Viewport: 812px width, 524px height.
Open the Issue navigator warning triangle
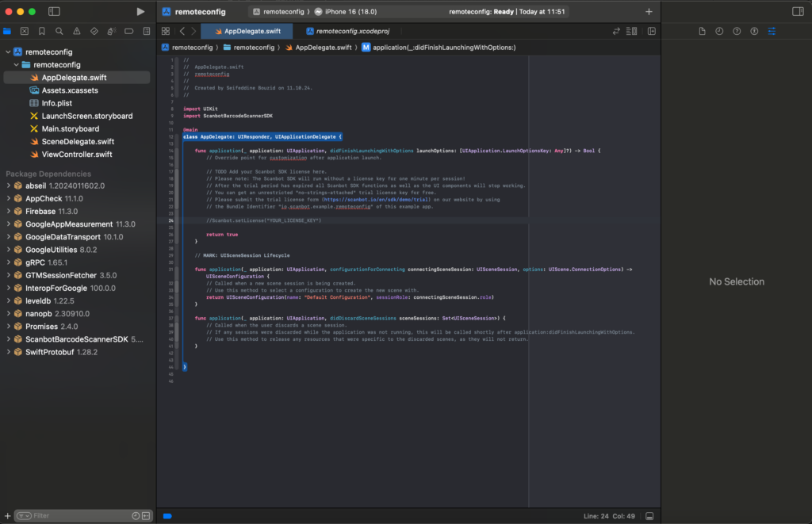coord(75,31)
